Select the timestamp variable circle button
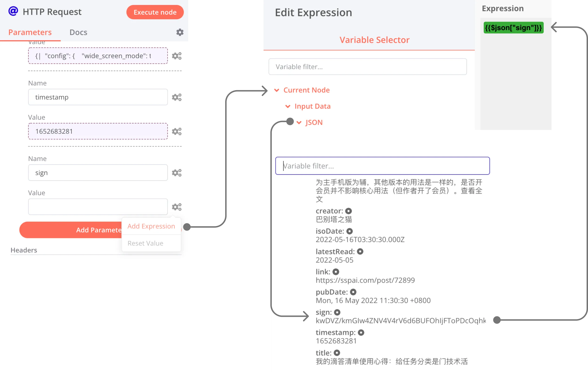This screenshot has width=588, height=372. (x=361, y=333)
